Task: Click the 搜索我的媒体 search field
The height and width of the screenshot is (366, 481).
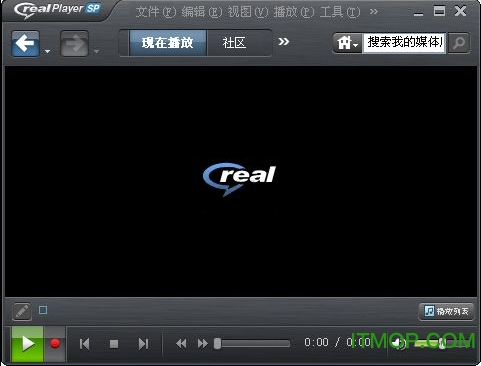Action: coord(404,42)
